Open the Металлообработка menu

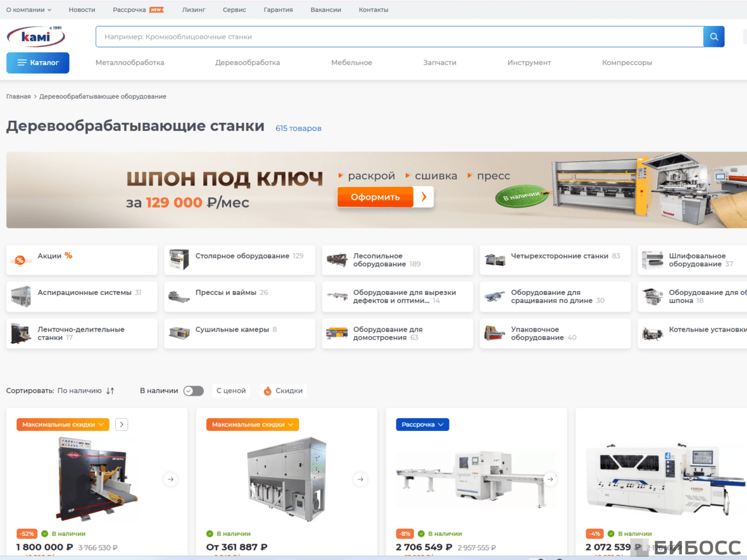point(130,63)
